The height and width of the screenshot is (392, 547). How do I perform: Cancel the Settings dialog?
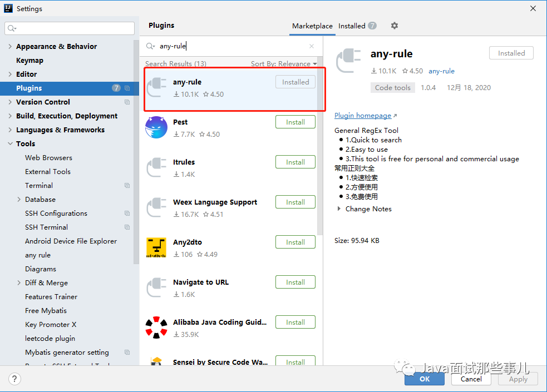click(x=471, y=379)
